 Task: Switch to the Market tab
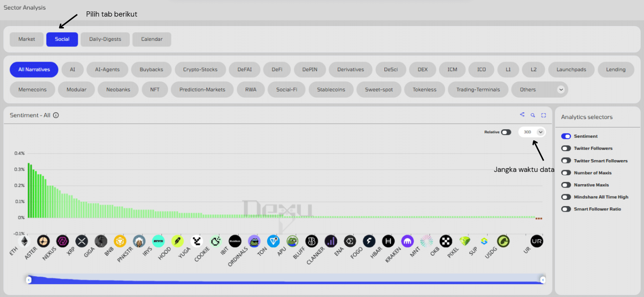click(27, 39)
